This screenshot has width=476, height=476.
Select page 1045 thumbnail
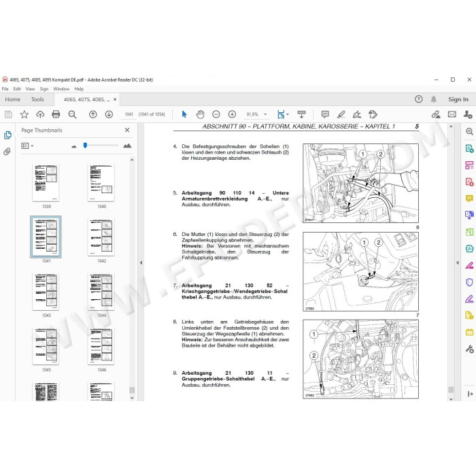click(46, 345)
